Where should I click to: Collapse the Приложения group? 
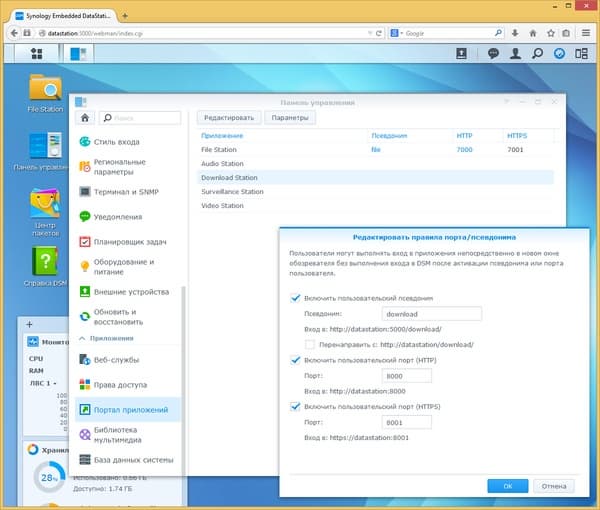[x=82, y=338]
